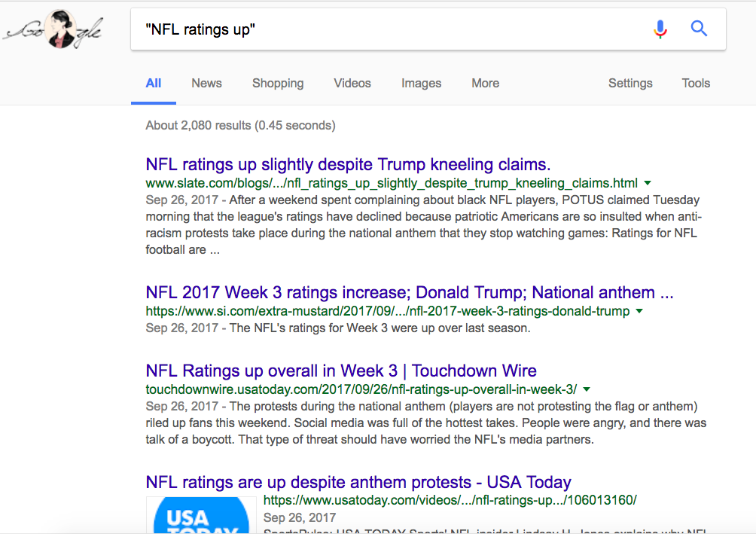The image size is (756, 534).
Task: Click the blue magnifying glass search icon
Action: point(699,29)
